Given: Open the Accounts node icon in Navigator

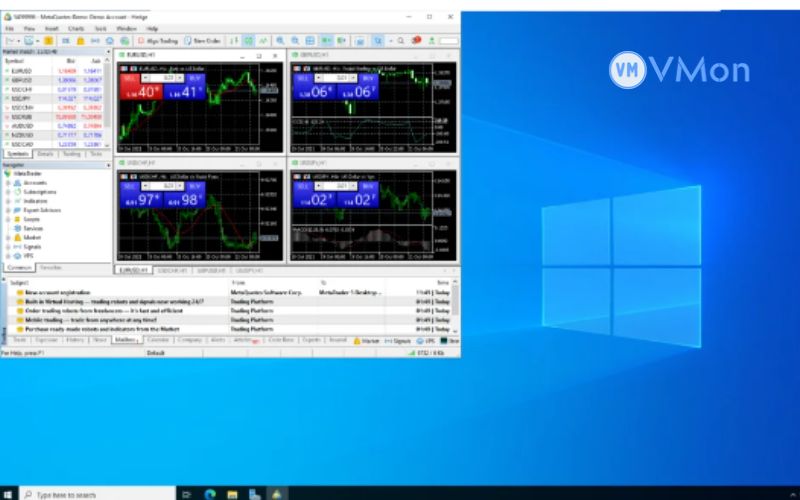Looking at the screenshot, I should pyautogui.click(x=17, y=183).
